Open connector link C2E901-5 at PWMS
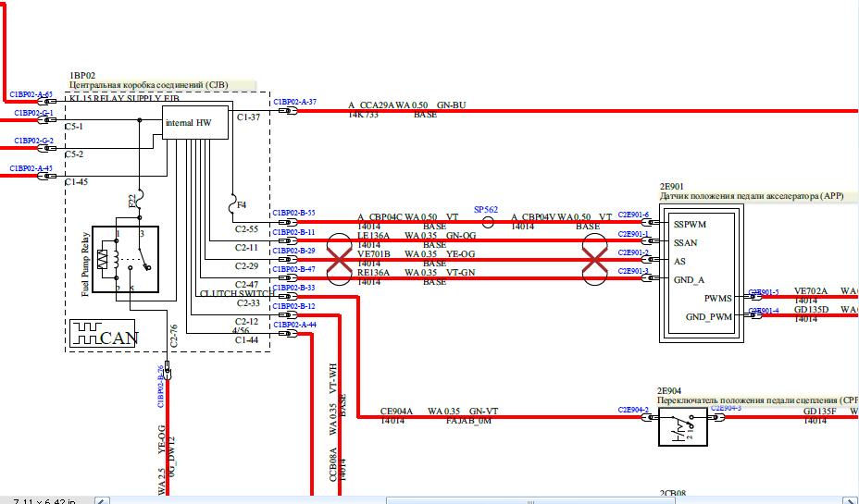The width and height of the screenshot is (859, 504). (764, 292)
